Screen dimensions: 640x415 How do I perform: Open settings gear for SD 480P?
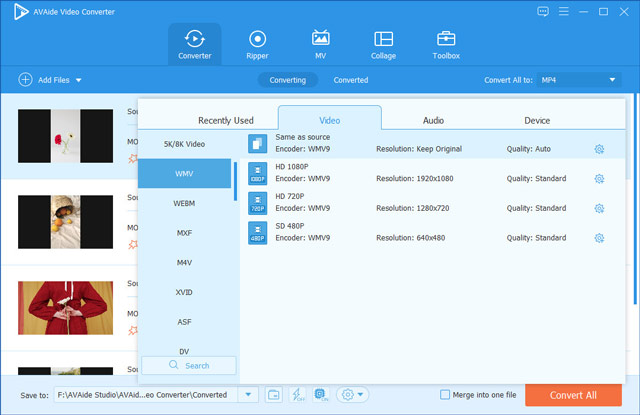click(599, 238)
